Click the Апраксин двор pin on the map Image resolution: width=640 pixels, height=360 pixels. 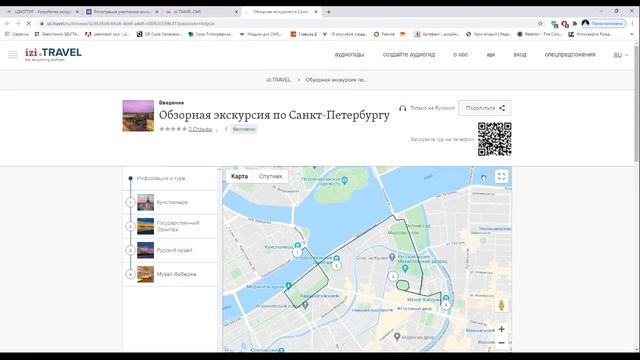click(x=397, y=336)
